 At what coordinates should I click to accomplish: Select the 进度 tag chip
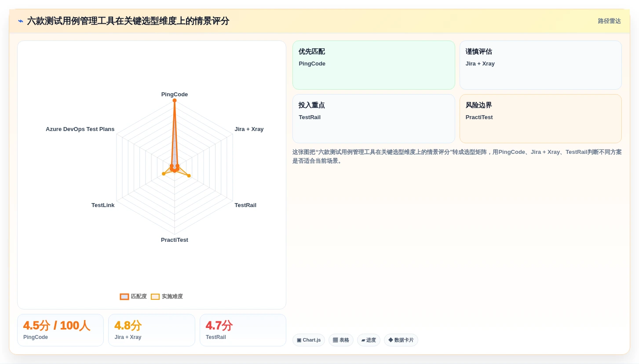369,340
